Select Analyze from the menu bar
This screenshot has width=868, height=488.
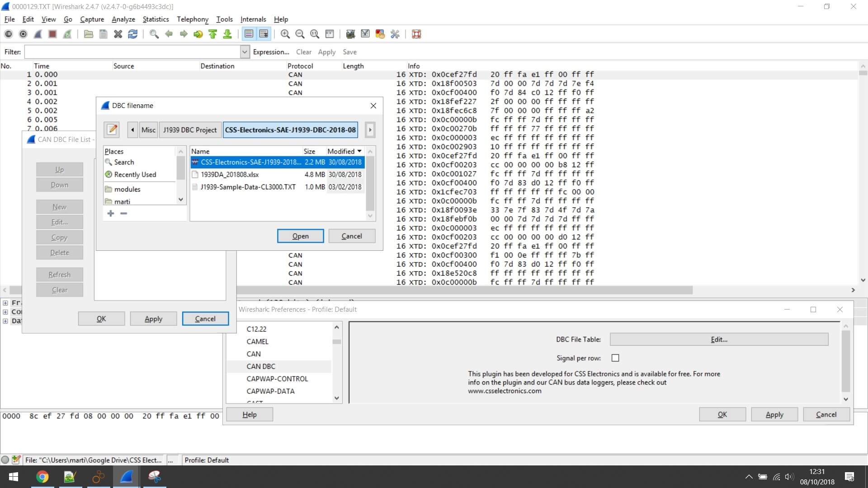[123, 19]
